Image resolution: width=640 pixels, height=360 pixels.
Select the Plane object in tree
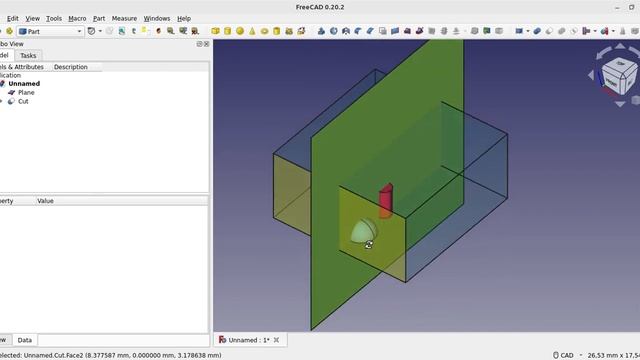[x=26, y=93]
